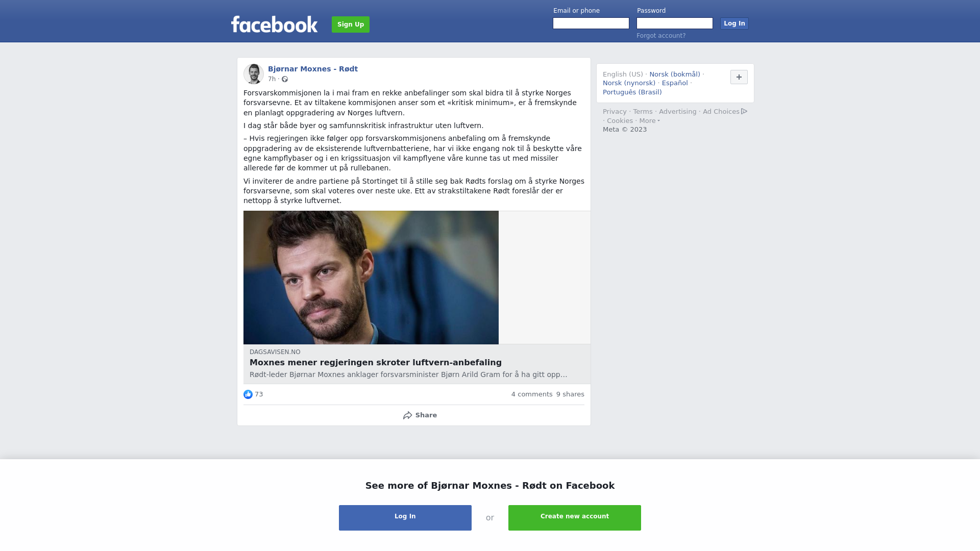Click the green Sign Up button

(x=351, y=24)
